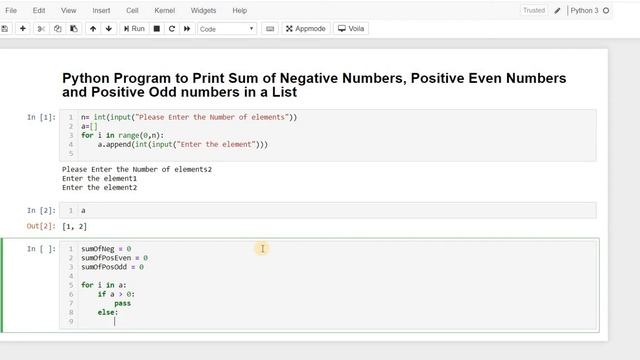640x360 pixels.
Task: Click the Trusted notebook indicator
Action: coord(534,11)
